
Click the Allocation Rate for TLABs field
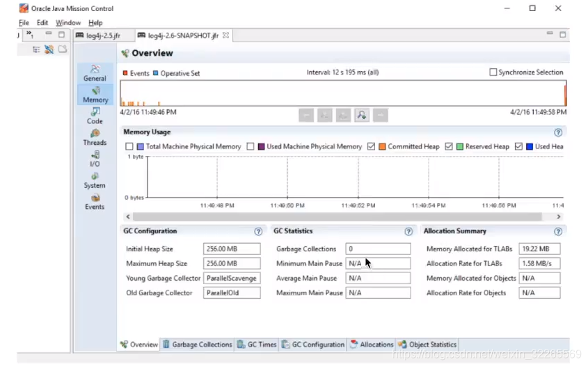[x=539, y=263]
